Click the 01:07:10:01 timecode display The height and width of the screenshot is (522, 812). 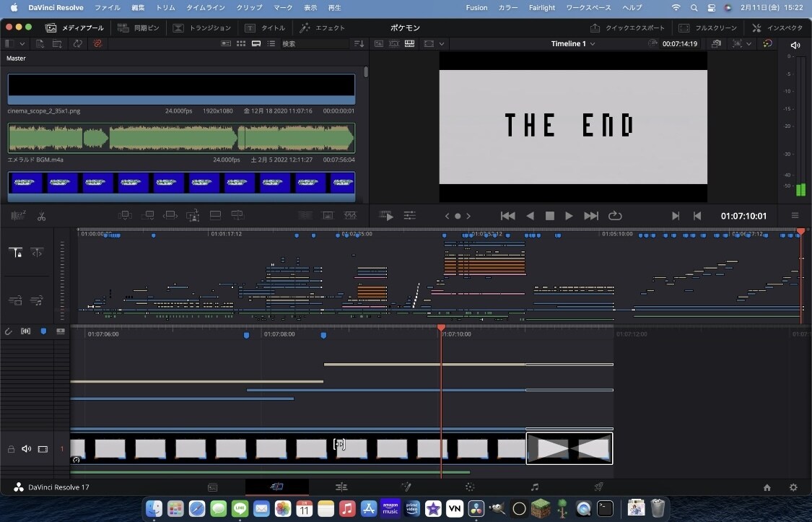(743, 216)
